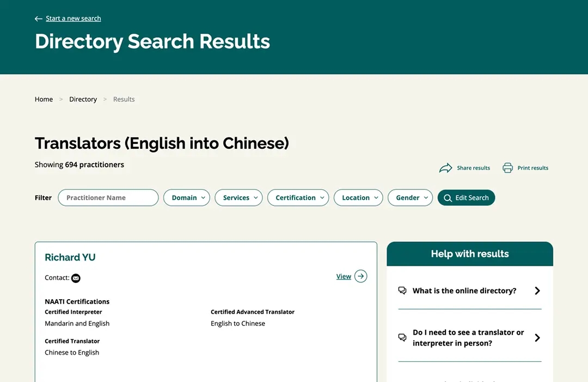Open Richard YU's profile name link
Image resolution: width=588 pixels, height=382 pixels.
point(70,257)
